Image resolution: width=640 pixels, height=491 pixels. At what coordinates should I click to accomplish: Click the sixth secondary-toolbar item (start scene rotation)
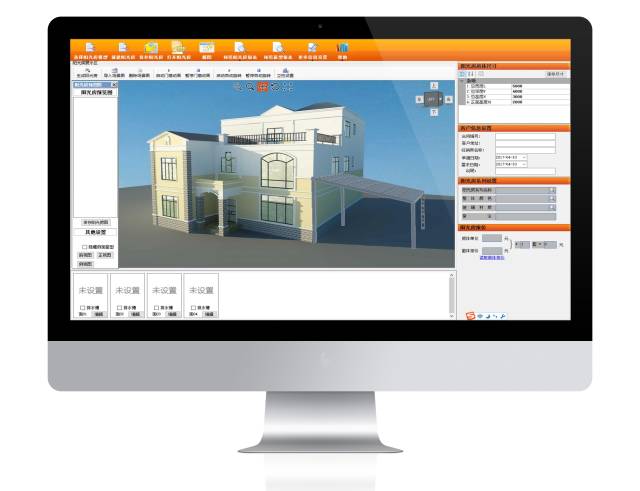(x=229, y=73)
